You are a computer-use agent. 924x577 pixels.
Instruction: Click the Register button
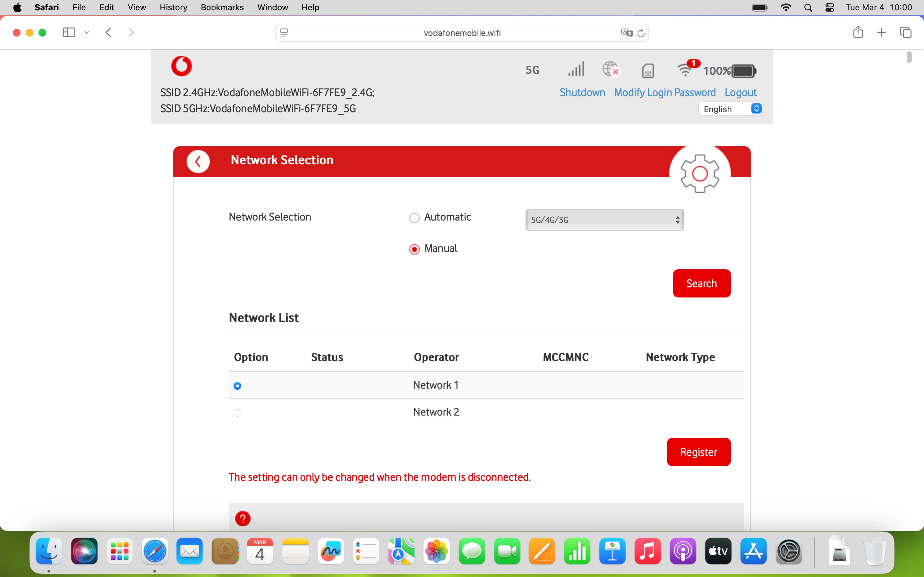(698, 452)
